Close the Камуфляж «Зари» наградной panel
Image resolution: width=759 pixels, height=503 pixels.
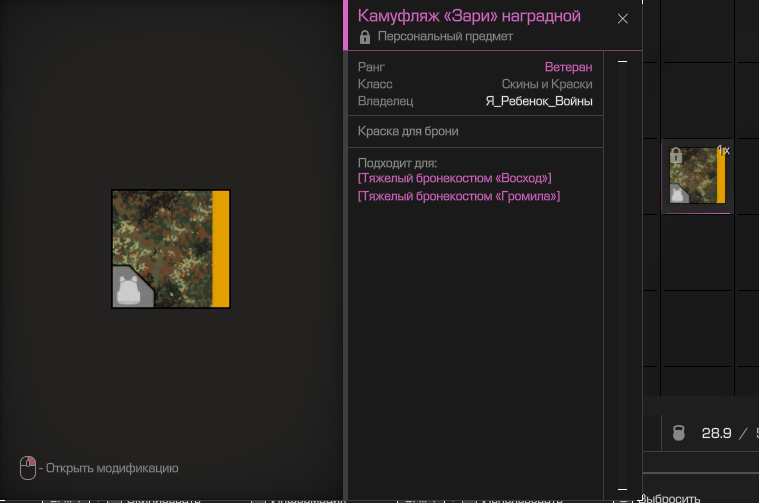click(x=622, y=19)
